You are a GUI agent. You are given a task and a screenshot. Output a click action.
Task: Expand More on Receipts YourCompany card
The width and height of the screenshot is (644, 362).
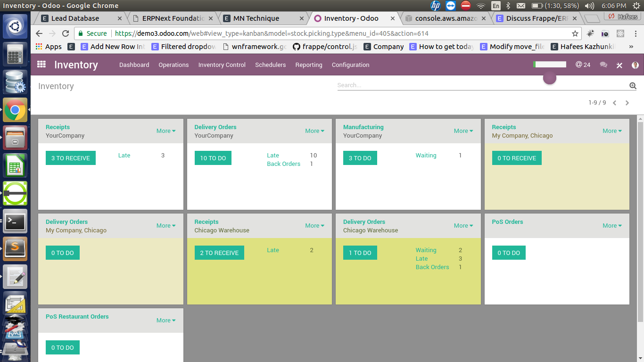[166, 131]
